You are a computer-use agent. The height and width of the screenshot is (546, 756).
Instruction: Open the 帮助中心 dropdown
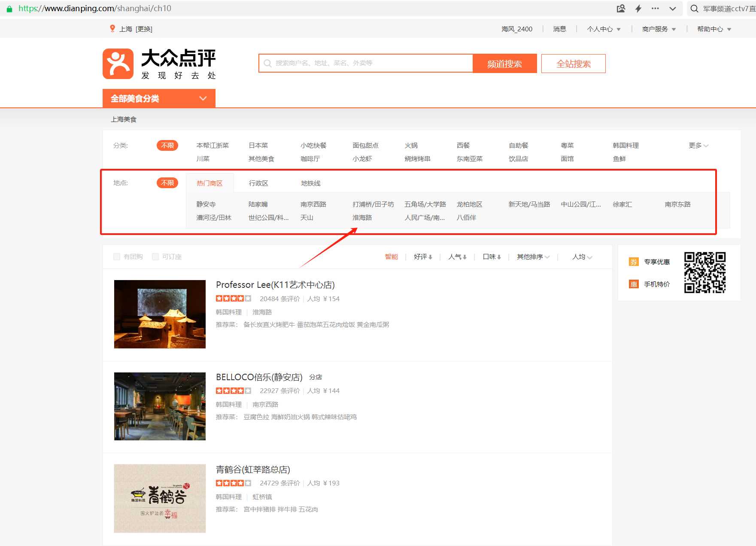[714, 29]
